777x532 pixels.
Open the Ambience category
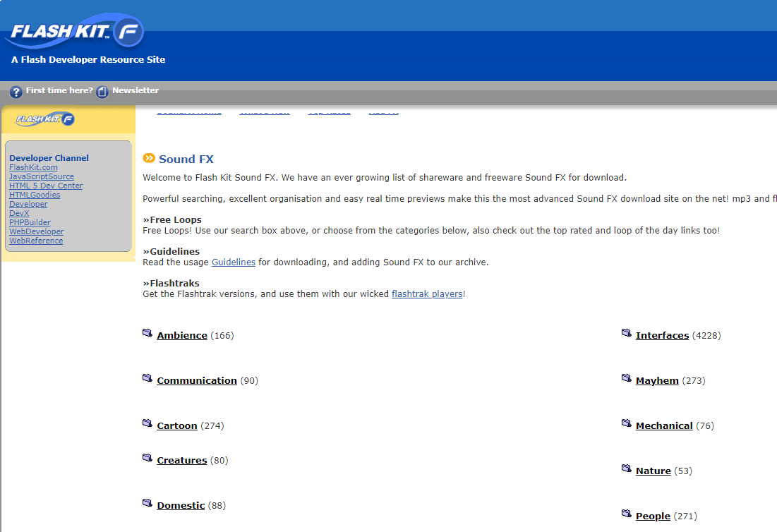coord(182,335)
